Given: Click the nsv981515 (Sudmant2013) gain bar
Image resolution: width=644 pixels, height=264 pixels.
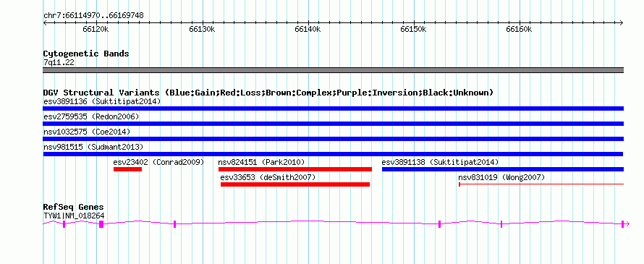Looking at the screenshot, I should 333,154.
